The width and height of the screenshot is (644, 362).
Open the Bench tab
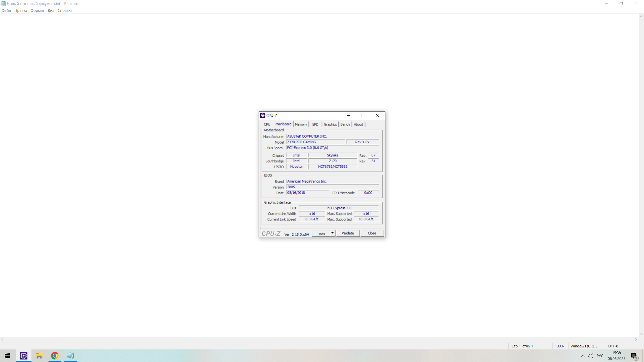point(345,124)
